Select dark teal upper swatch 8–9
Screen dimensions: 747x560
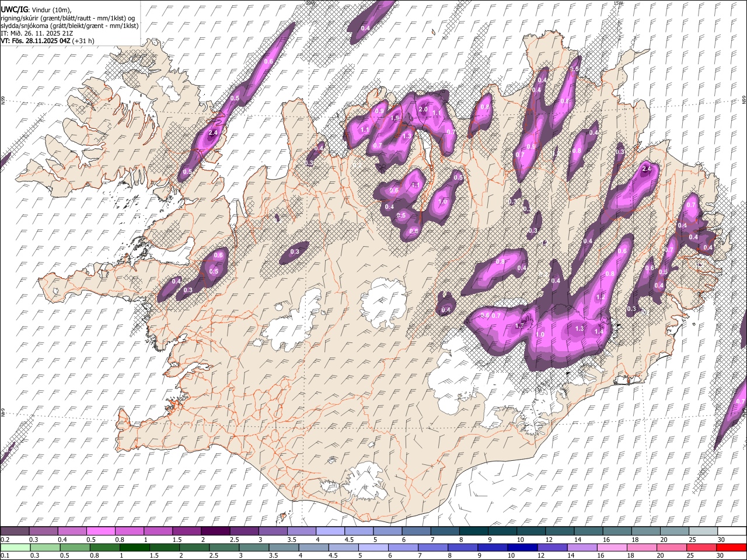pos(474,531)
